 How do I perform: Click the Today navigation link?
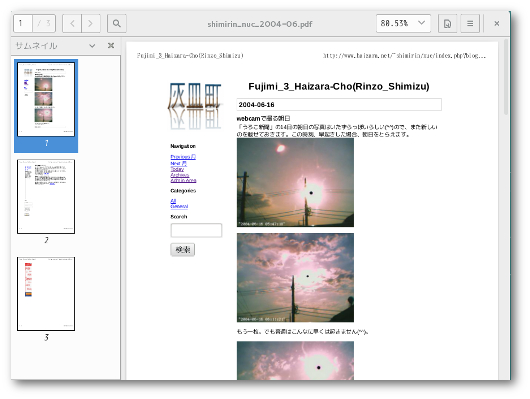177,169
